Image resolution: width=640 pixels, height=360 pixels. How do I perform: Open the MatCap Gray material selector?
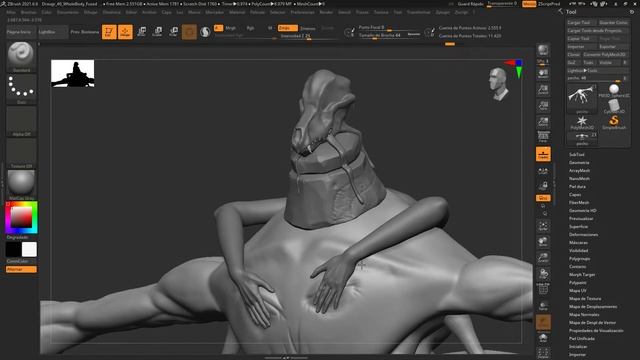coord(21,185)
